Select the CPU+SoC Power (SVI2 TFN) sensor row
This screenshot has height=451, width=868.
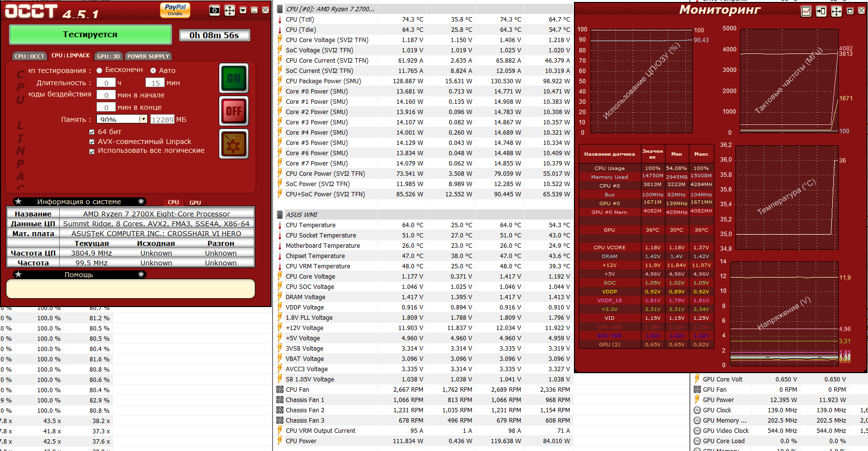click(424, 194)
